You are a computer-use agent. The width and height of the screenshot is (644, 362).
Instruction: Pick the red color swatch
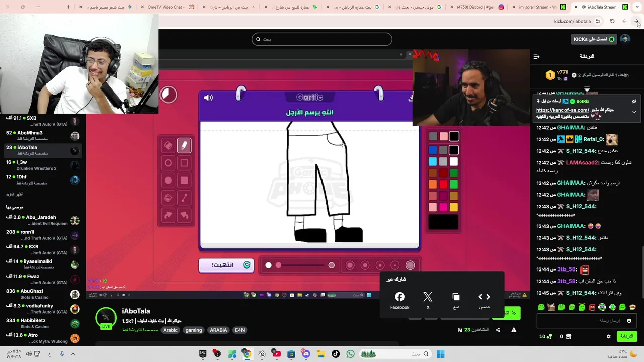tap(443, 185)
